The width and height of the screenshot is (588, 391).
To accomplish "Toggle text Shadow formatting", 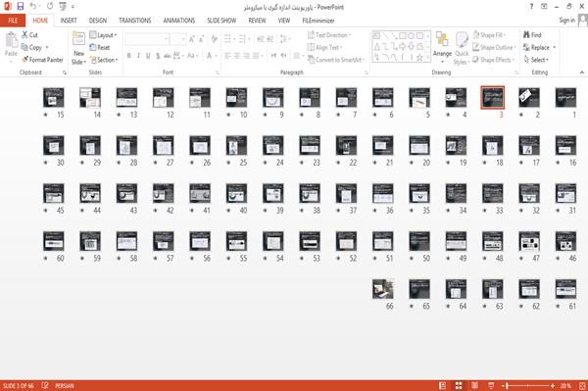I will click(x=158, y=56).
